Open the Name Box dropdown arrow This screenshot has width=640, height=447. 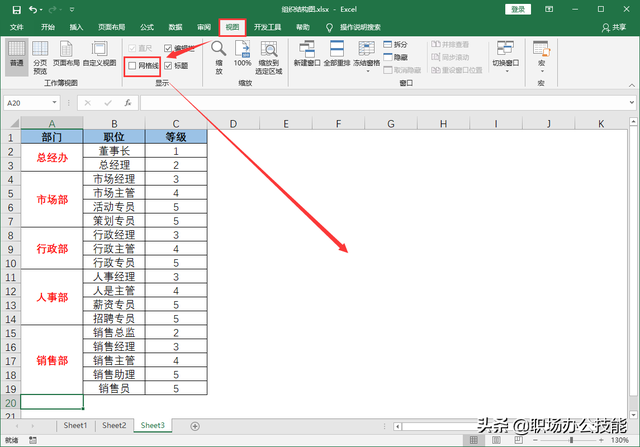pyautogui.click(x=54, y=102)
